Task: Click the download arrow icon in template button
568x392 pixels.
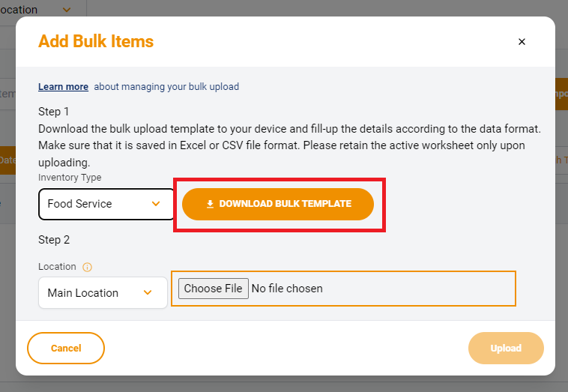Action: 210,204
